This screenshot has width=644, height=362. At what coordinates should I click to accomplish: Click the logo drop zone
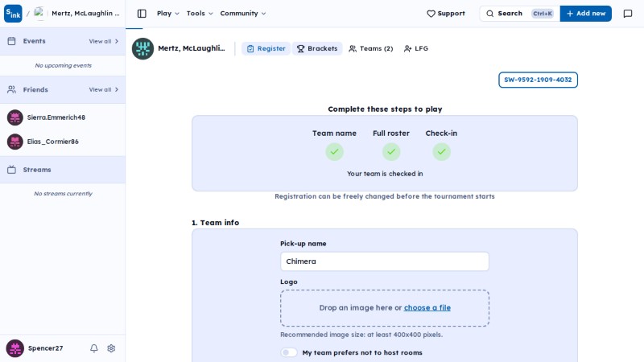click(385, 308)
